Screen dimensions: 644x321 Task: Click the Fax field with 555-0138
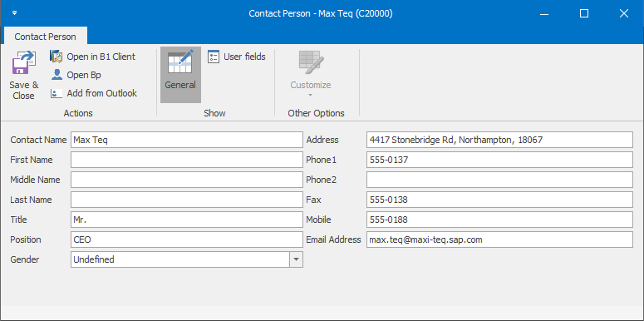[499, 200]
